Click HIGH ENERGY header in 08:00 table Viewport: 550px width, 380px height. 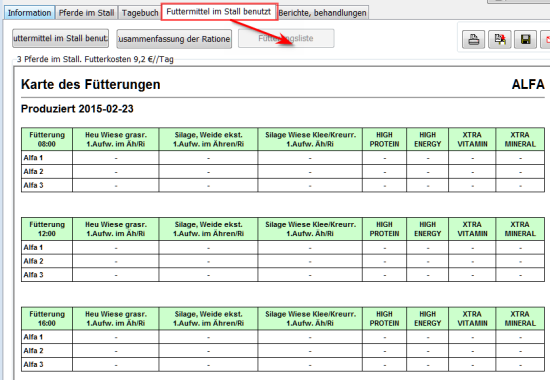[x=428, y=139]
